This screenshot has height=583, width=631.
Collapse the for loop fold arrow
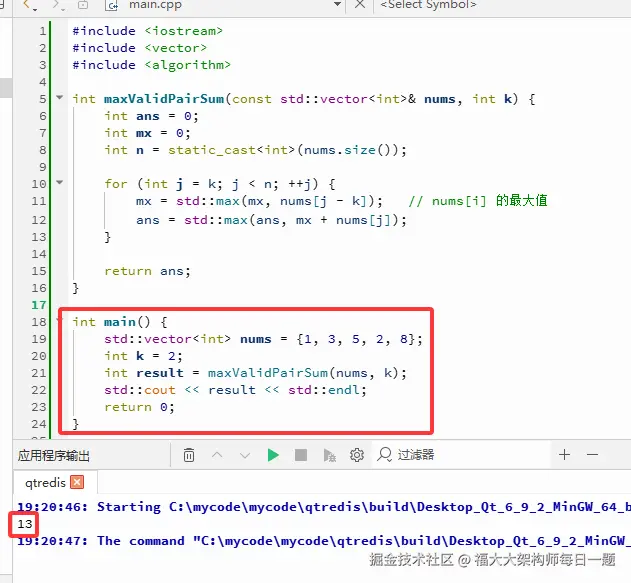pos(60,182)
